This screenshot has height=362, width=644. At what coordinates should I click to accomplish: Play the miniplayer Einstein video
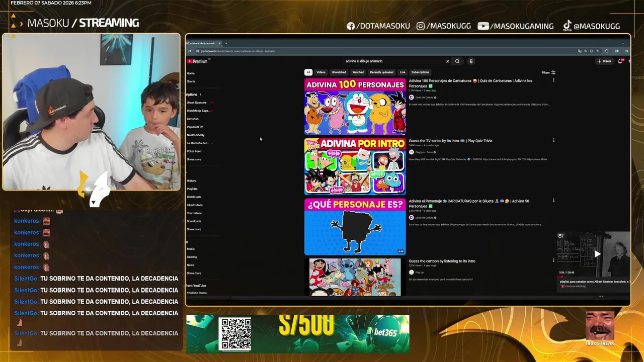pyautogui.click(x=597, y=254)
